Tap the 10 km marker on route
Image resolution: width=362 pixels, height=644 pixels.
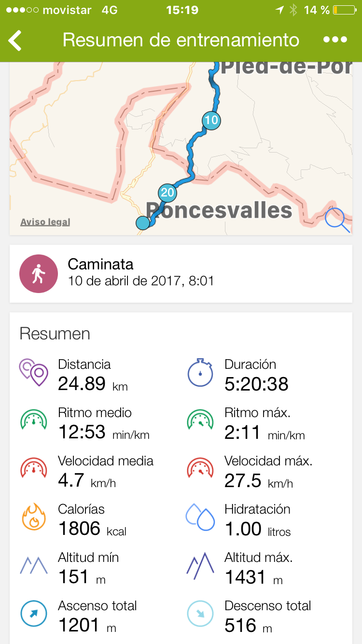tap(211, 120)
